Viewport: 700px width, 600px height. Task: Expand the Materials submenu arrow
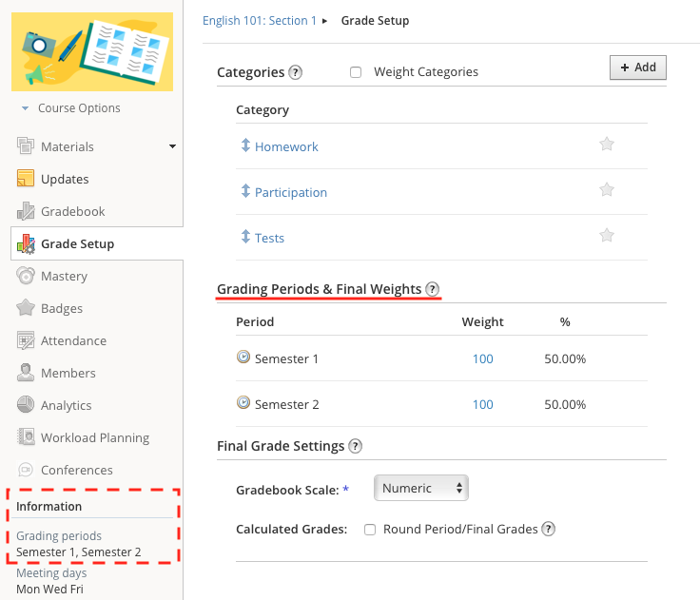(172, 146)
